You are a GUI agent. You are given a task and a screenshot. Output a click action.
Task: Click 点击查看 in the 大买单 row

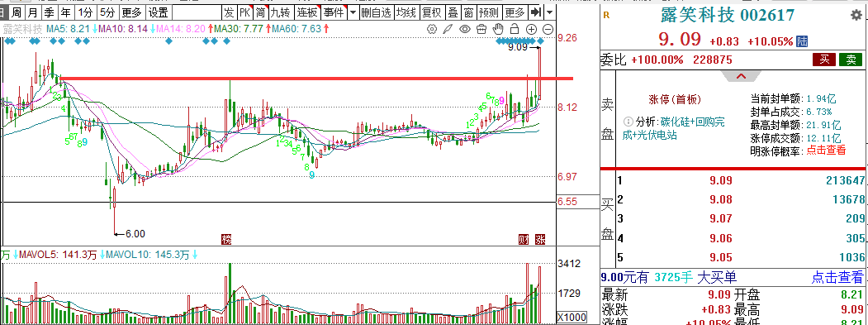pyautogui.click(x=837, y=277)
